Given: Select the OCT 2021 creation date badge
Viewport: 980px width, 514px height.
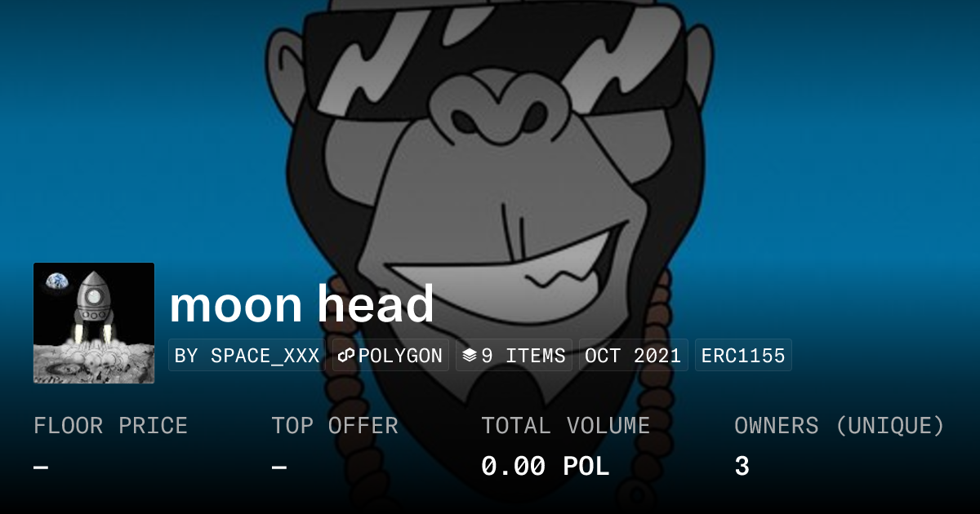Looking at the screenshot, I should pyautogui.click(x=634, y=356).
